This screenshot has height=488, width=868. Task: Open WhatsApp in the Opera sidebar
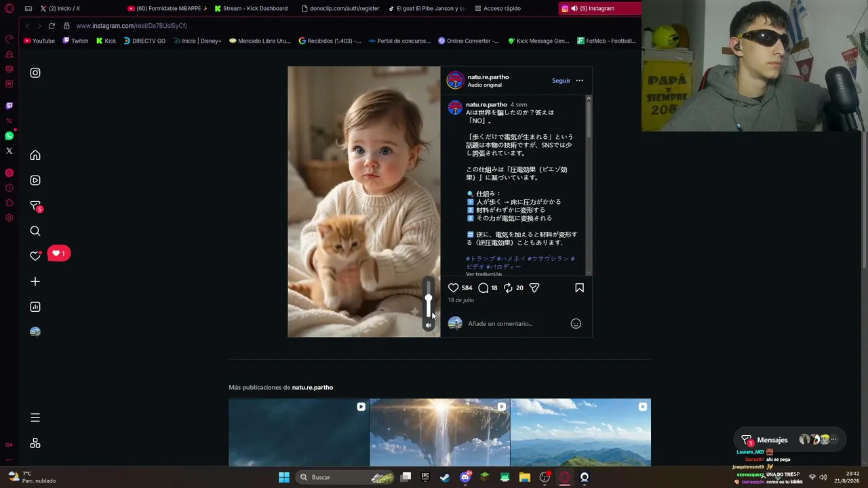(x=9, y=136)
